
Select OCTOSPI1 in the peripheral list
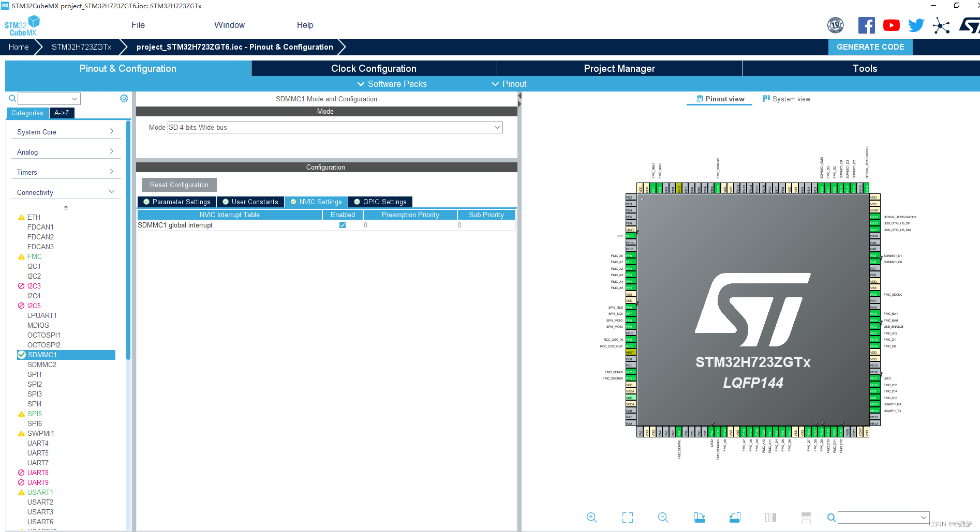tap(44, 335)
